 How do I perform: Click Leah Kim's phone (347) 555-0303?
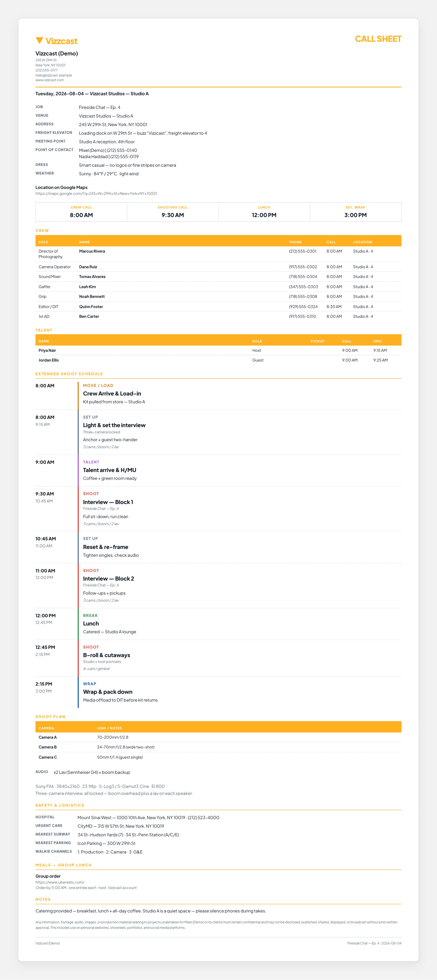(304, 287)
